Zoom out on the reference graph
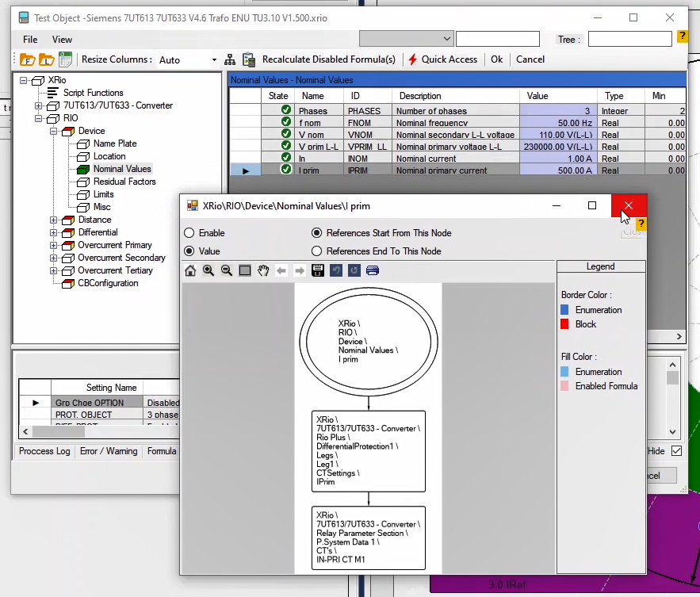 coord(227,271)
